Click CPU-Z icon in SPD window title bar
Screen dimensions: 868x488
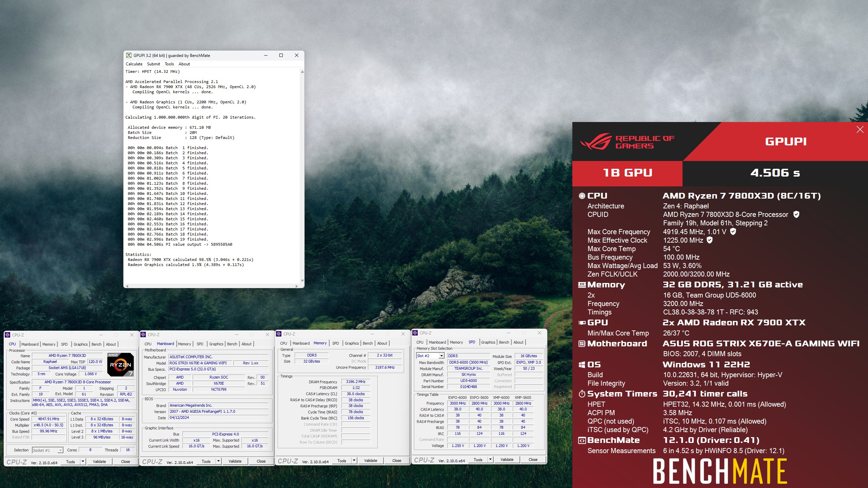(415, 333)
